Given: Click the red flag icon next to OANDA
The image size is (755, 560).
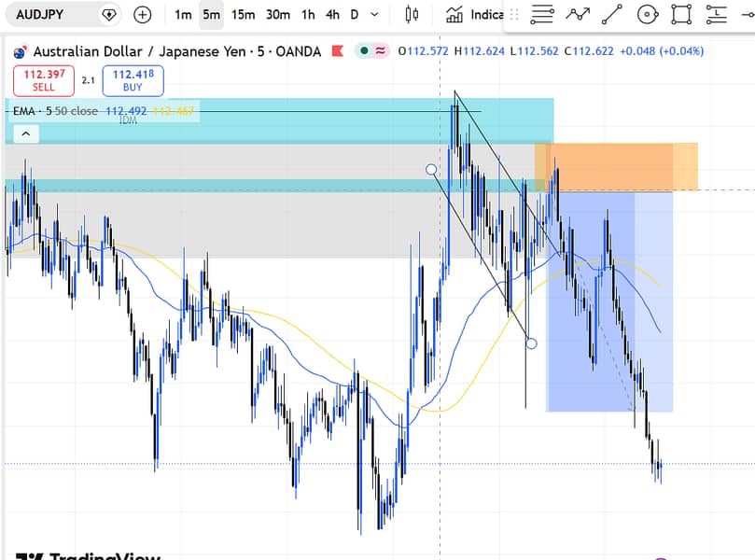Looking at the screenshot, I should (338, 51).
